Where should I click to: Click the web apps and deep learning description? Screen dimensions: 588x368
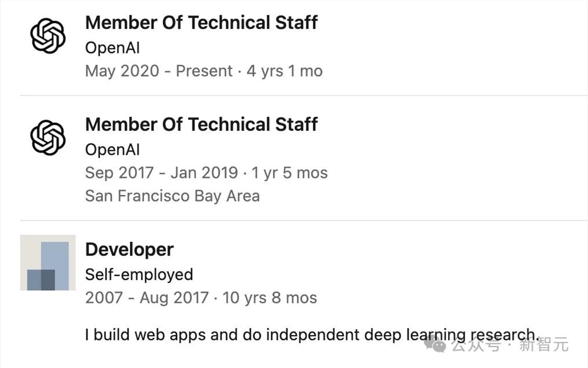click(312, 334)
